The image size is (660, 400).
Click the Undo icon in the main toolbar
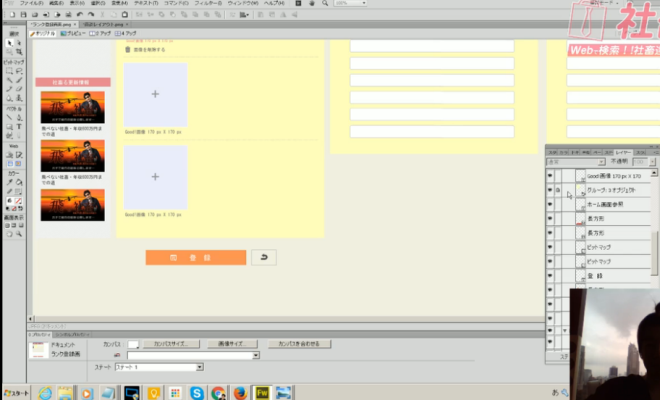(78, 15)
